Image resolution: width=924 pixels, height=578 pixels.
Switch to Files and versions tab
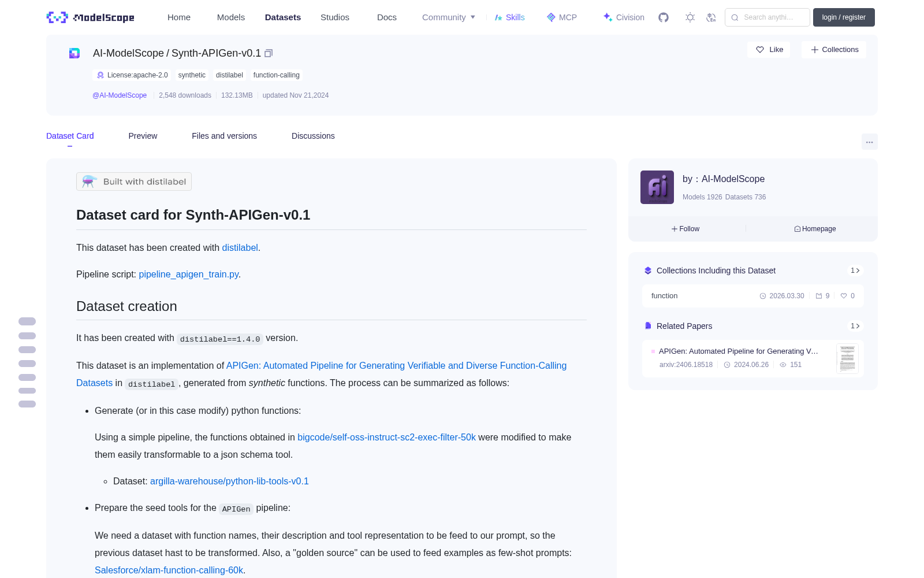[224, 136]
